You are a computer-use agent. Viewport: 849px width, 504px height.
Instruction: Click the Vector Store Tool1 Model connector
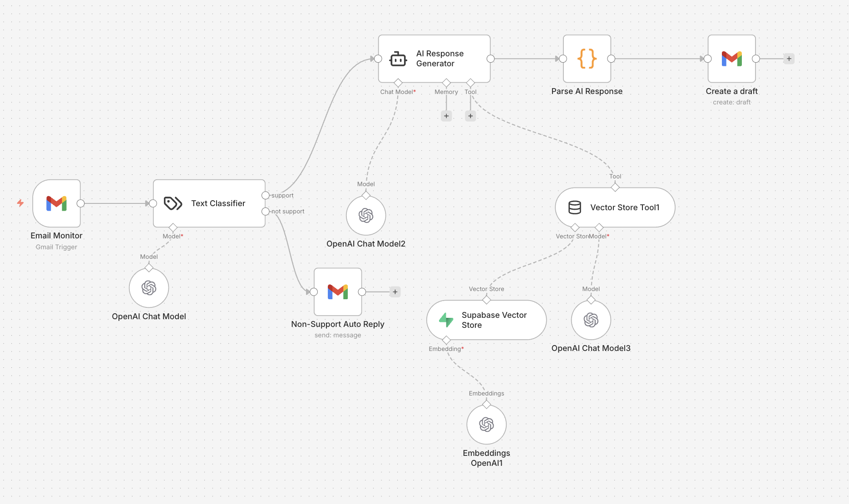599,227
